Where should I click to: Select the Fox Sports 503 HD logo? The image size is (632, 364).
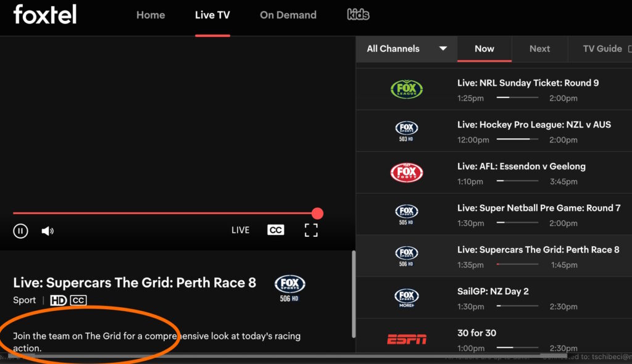[x=406, y=131]
